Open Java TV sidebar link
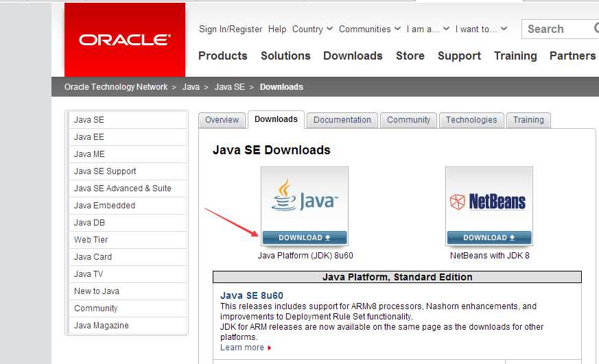 click(x=128, y=274)
